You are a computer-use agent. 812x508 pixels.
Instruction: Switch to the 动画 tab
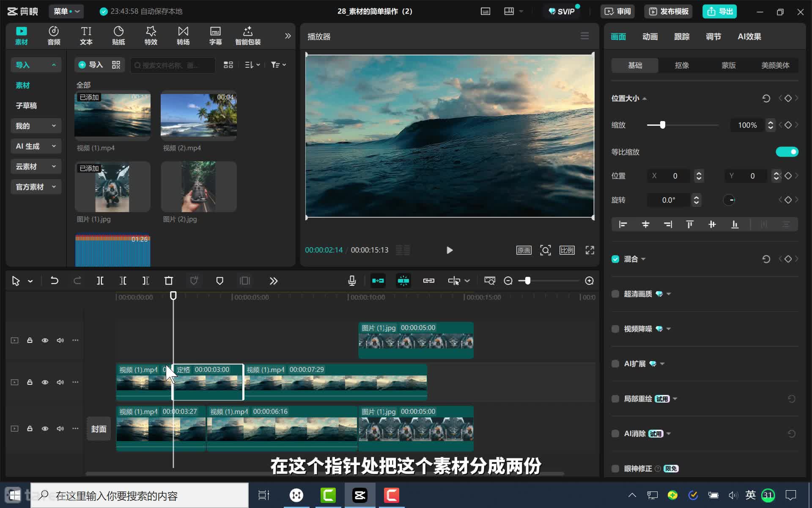tap(650, 36)
